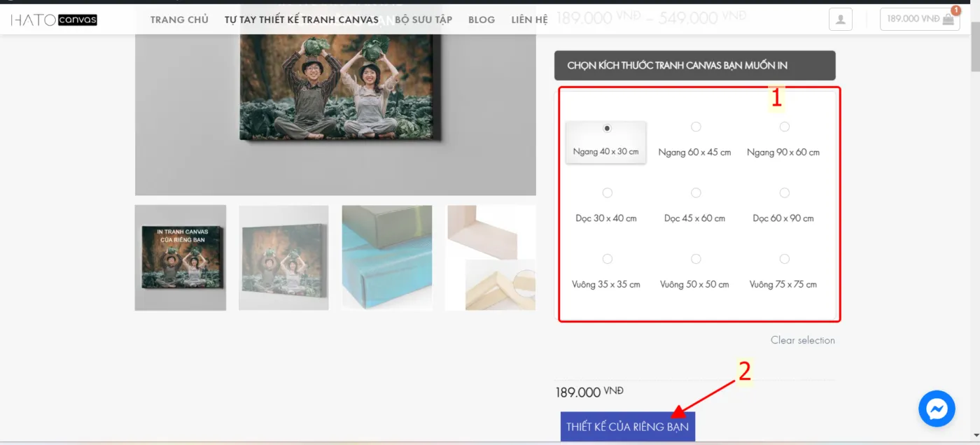Open the shopping cart showing 189.000 VNĐ
Screen dimensions: 980x445
pos(920,19)
